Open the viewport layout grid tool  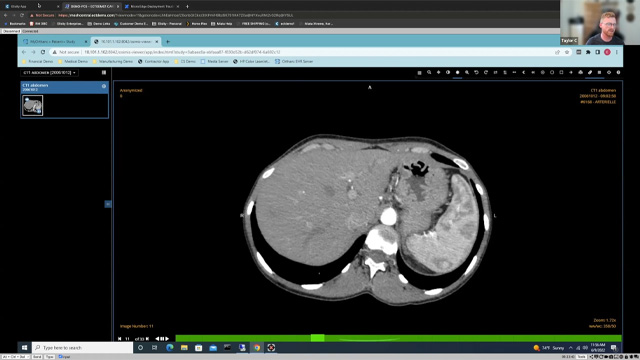(x=420, y=73)
